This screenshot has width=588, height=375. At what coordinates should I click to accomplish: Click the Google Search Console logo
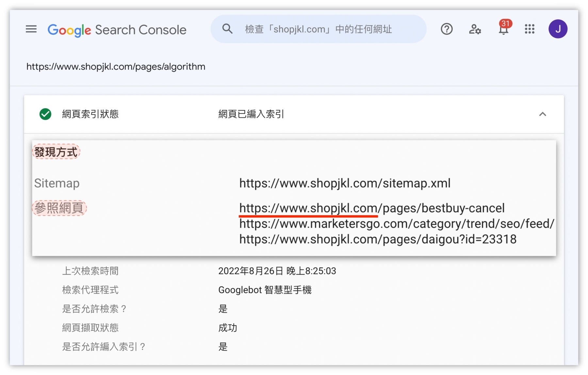pos(117,30)
